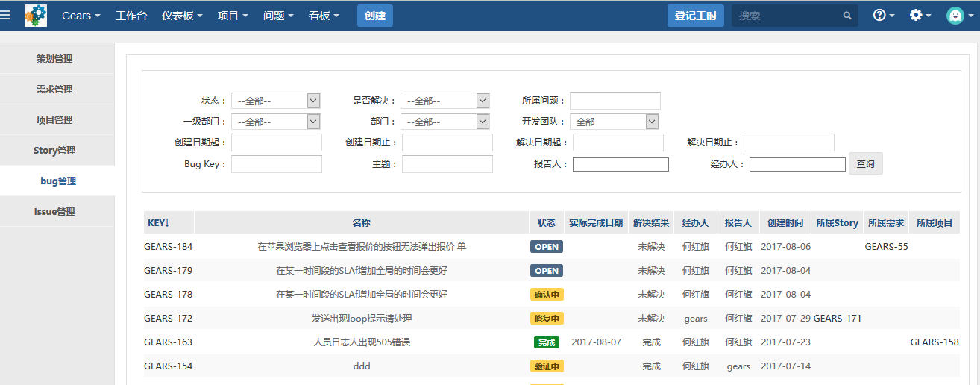Sort by the KEY column header
Screen dimensions: 980x385
(x=159, y=223)
